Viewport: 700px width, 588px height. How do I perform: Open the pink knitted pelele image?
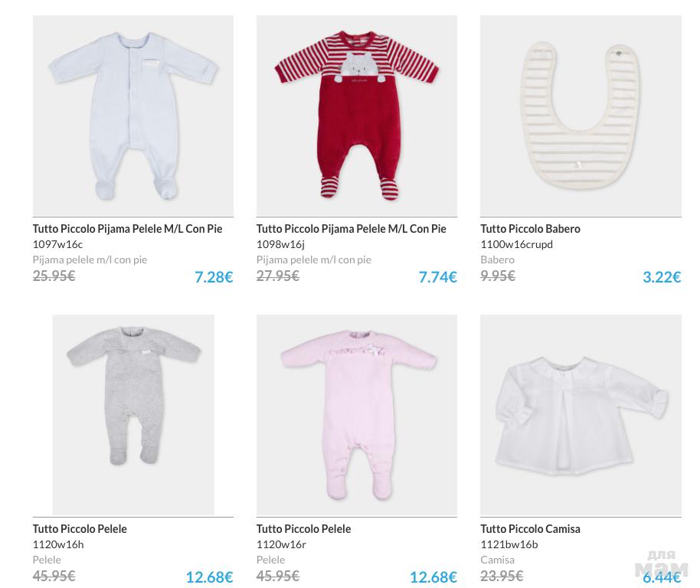(x=356, y=414)
